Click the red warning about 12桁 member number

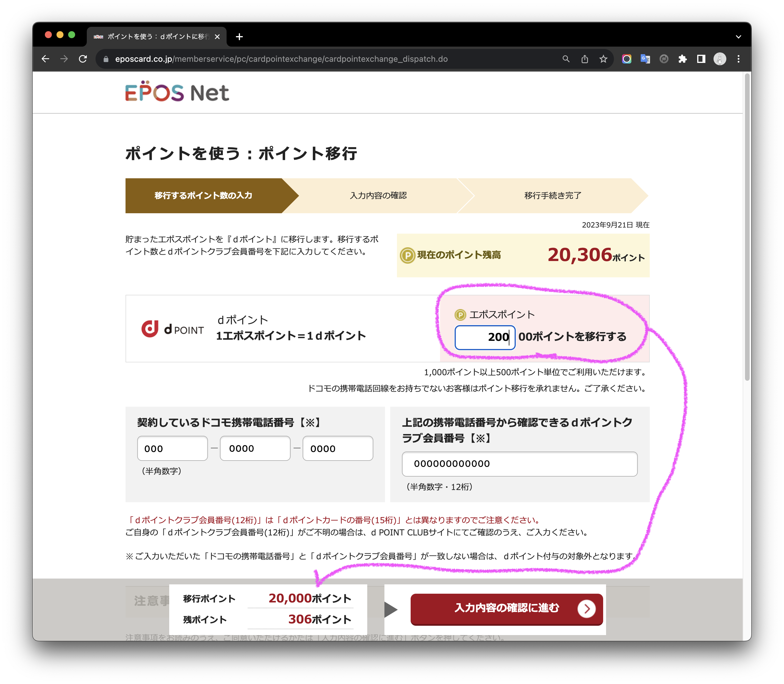click(x=333, y=520)
